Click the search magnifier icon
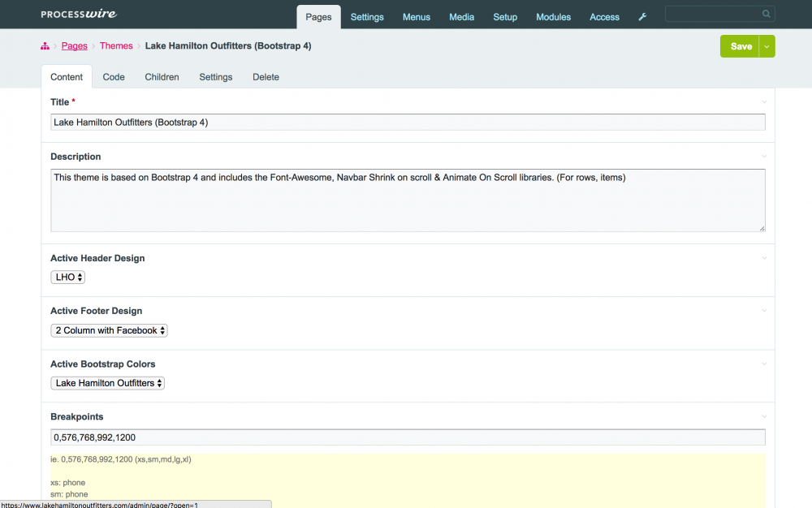Image resolution: width=812 pixels, height=508 pixels. 766,14
